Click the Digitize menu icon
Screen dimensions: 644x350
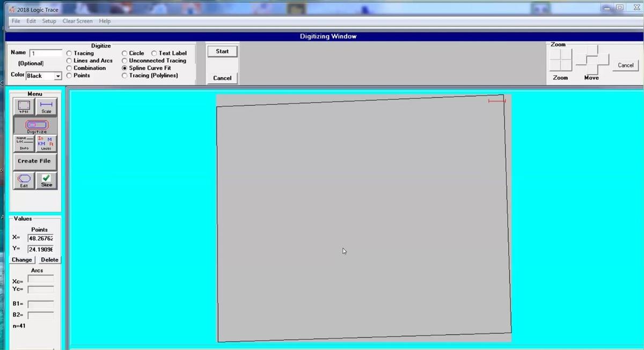click(x=35, y=126)
